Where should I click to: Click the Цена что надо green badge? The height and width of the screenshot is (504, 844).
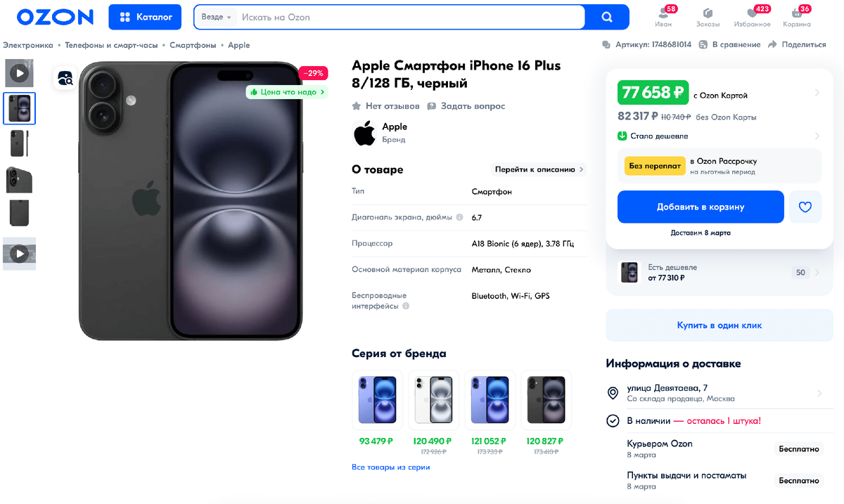click(286, 92)
